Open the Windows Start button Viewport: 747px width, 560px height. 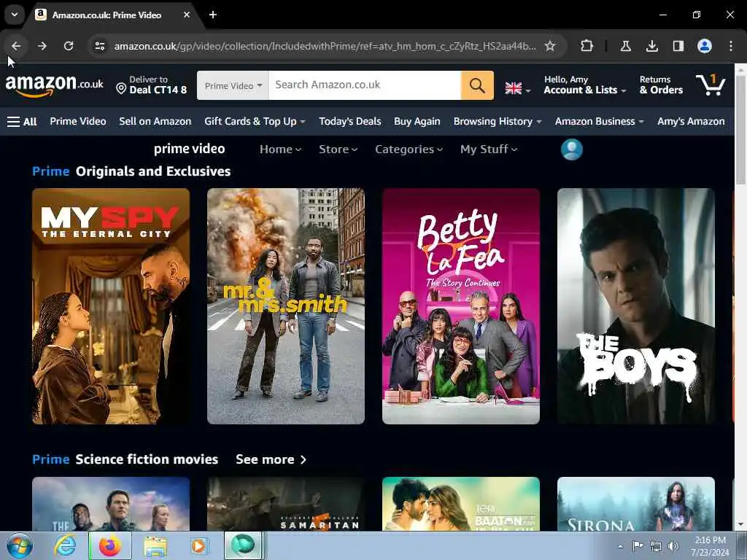pos(19,545)
